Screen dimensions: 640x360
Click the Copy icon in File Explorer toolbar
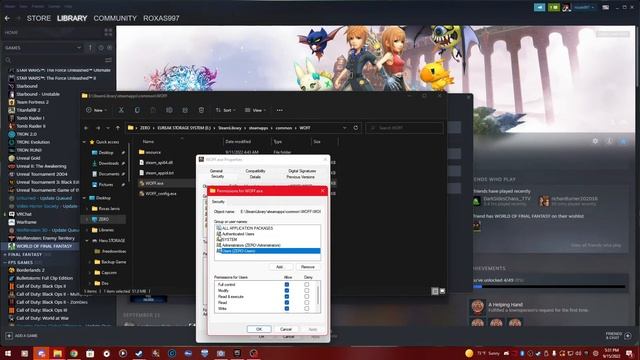[x=137, y=110]
